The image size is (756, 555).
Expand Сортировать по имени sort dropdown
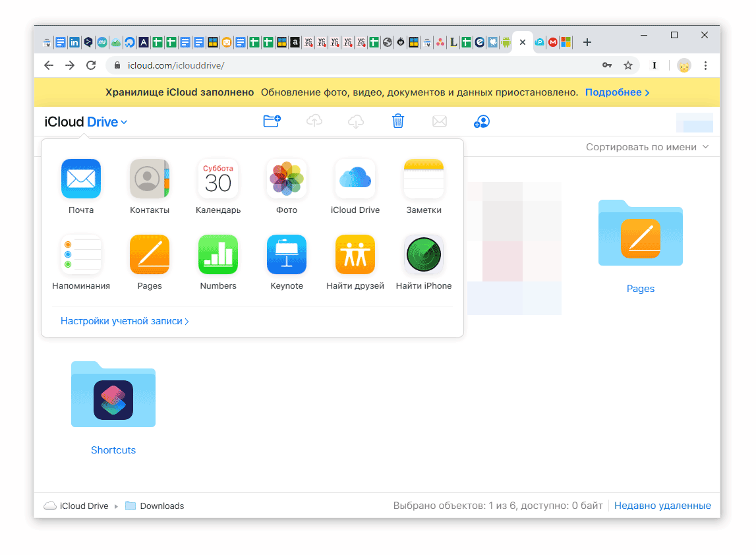click(x=647, y=147)
